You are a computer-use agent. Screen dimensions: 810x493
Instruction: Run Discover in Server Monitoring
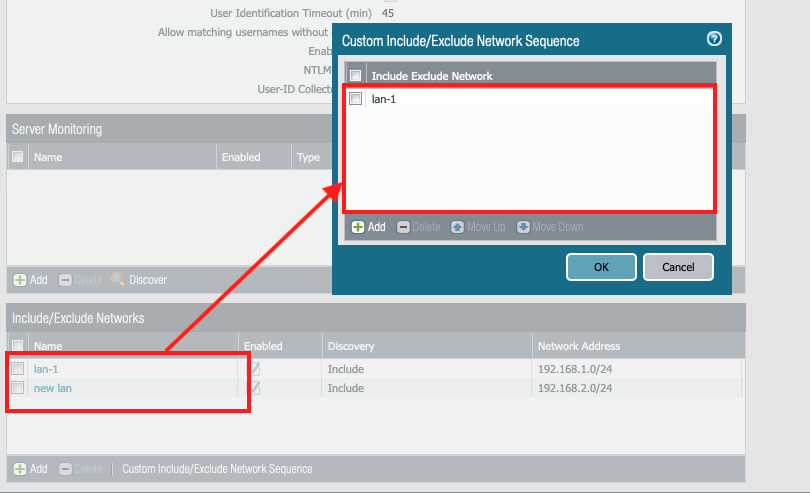(x=139, y=280)
